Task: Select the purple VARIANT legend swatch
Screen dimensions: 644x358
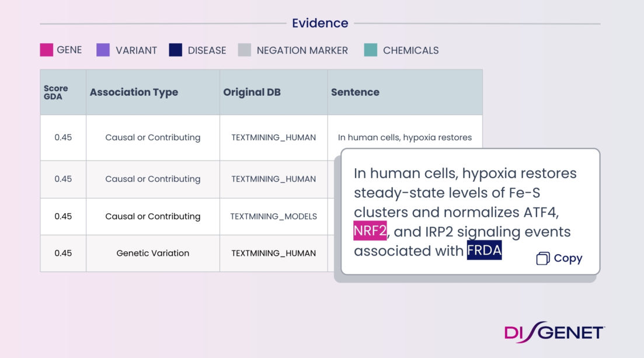Action: 103,50
